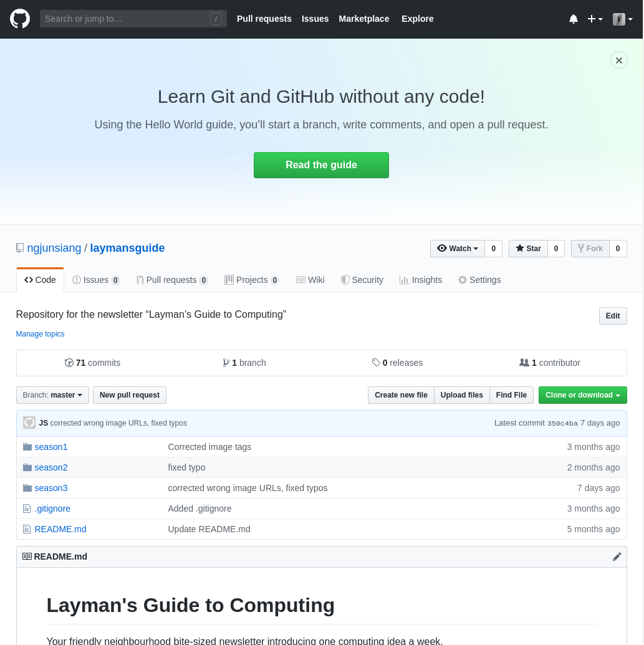View the 1 contributor page

point(550,363)
